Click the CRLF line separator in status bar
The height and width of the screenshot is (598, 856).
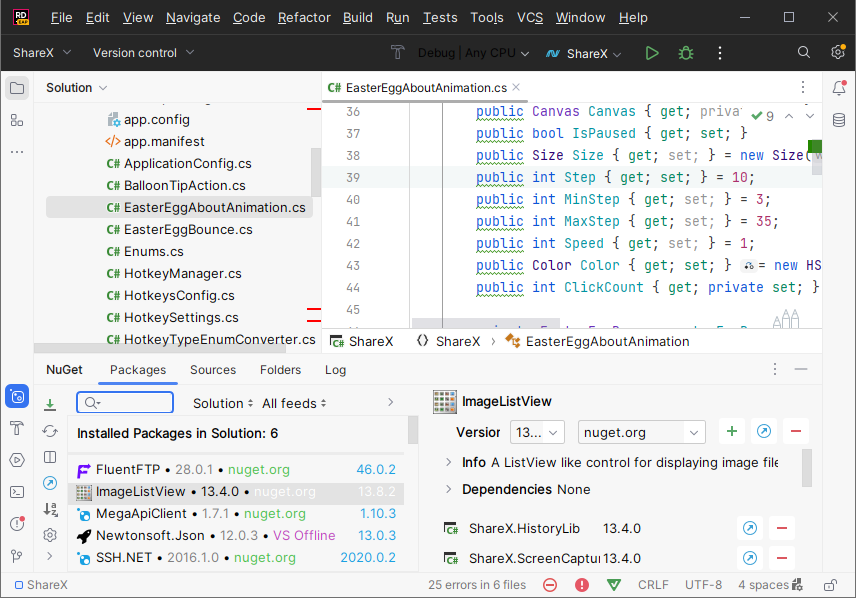click(653, 585)
